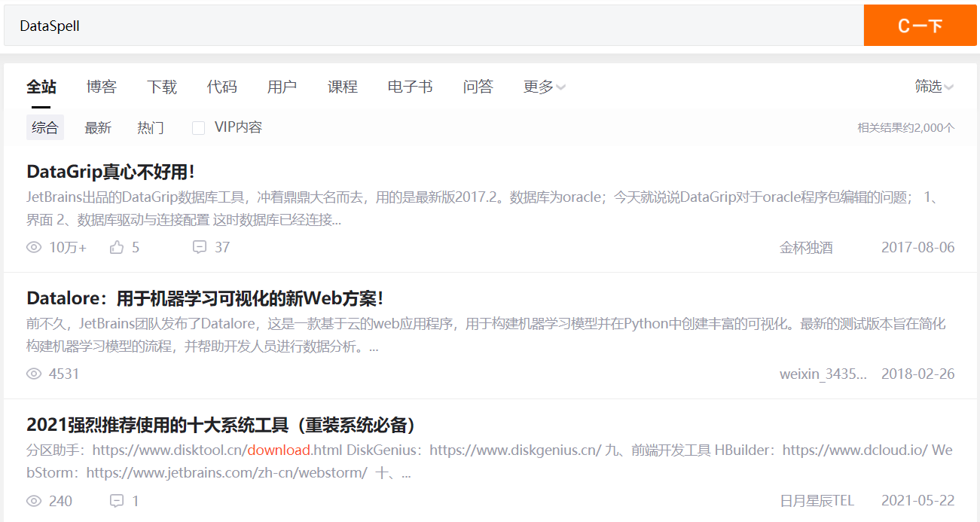The image size is (980, 522).
Task: Click the date 2017-08-06
Action: coord(918,247)
